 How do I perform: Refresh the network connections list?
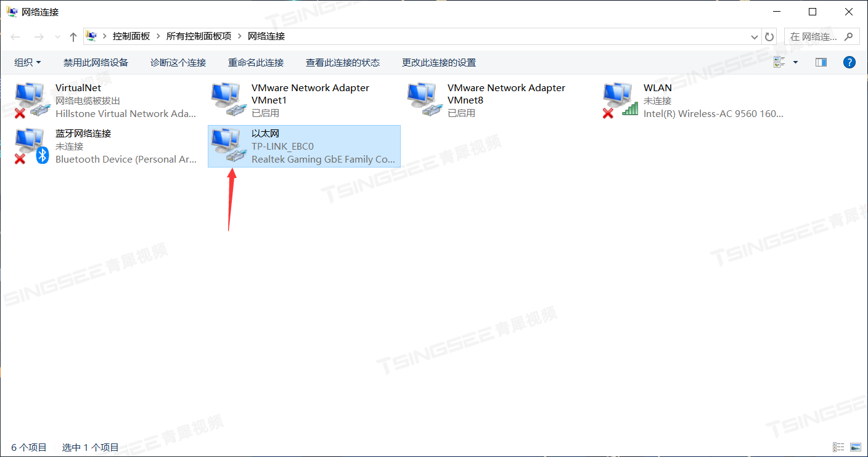point(769,36)
